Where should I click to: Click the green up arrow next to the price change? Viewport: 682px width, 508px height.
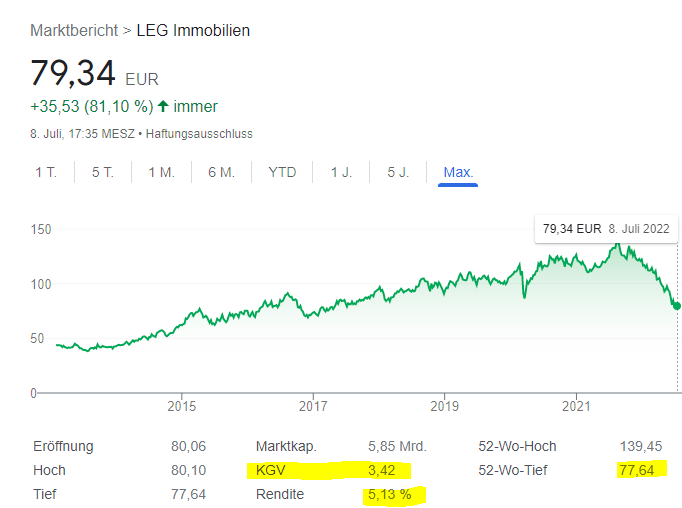(x=163, y=106)
